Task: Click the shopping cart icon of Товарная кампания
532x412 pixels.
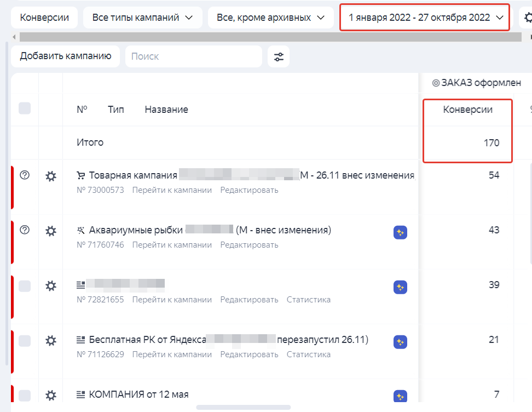Action: 81,174
